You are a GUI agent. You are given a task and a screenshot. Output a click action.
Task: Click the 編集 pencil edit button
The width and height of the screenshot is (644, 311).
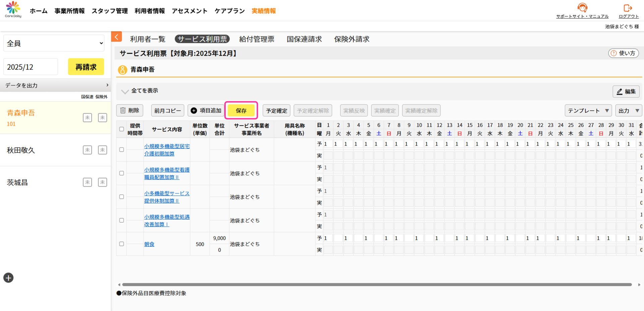click(626, 91)
